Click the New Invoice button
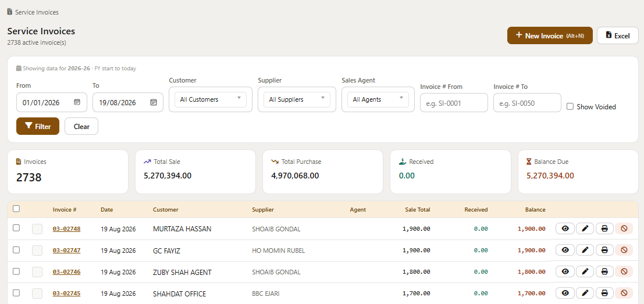The height and width of the screenshot is (304, 644). tap(550, 35)
